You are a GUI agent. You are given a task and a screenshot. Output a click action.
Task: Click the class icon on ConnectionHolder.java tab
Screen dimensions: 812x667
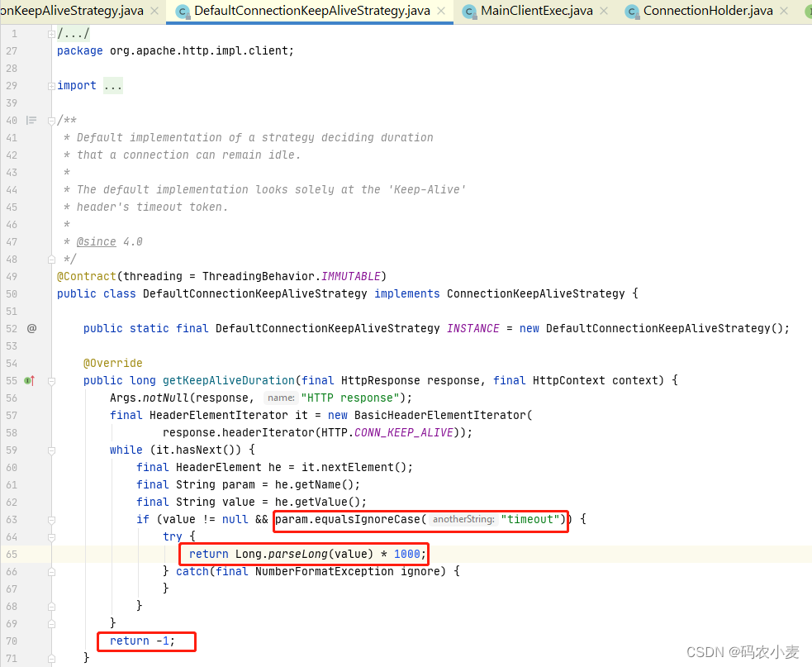(x=632, y=12)
